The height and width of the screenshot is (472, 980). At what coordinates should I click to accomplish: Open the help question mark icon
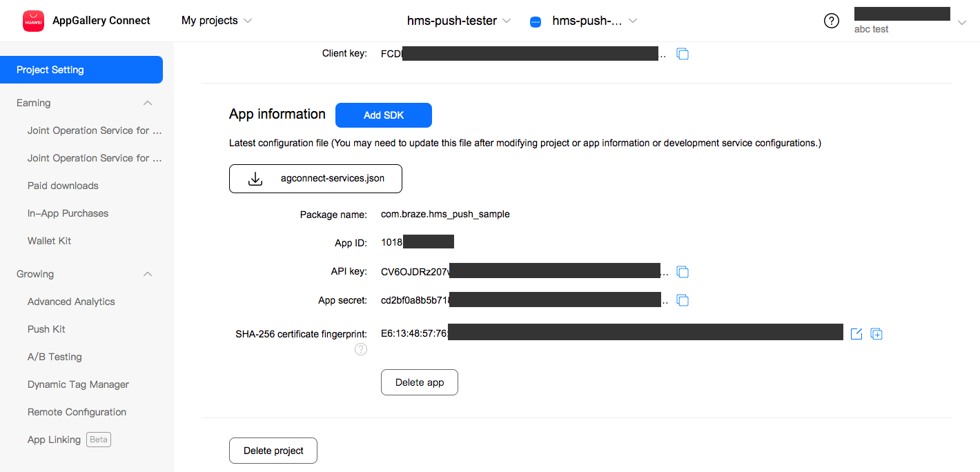[x=832, y=21]
